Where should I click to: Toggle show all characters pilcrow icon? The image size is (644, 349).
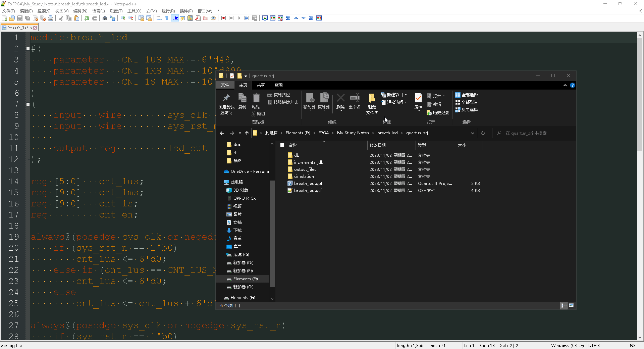pyautogui.click(x=167, y=18)
